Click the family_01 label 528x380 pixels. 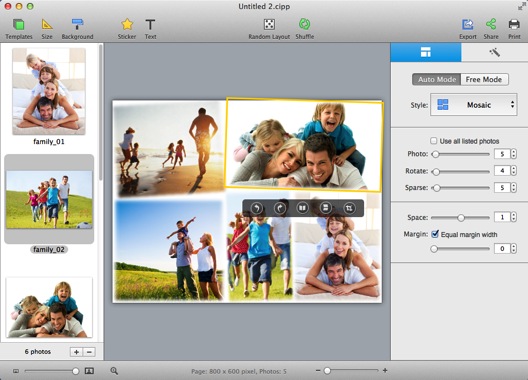coord(49,141)
